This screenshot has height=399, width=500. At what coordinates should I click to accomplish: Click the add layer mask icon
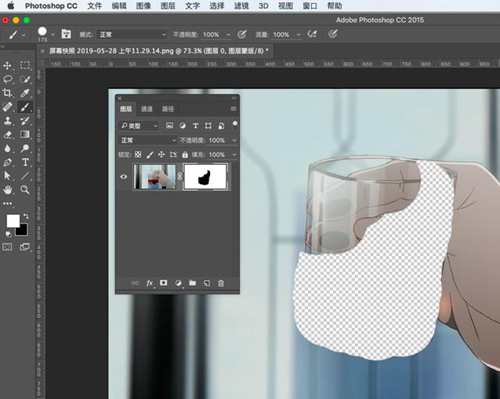(163, 283)
